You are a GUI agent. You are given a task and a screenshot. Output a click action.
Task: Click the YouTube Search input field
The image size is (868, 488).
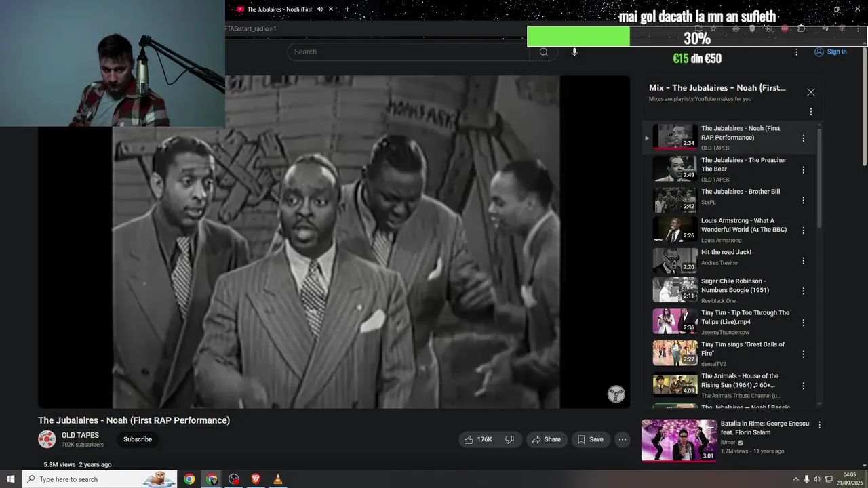(408, 52)
